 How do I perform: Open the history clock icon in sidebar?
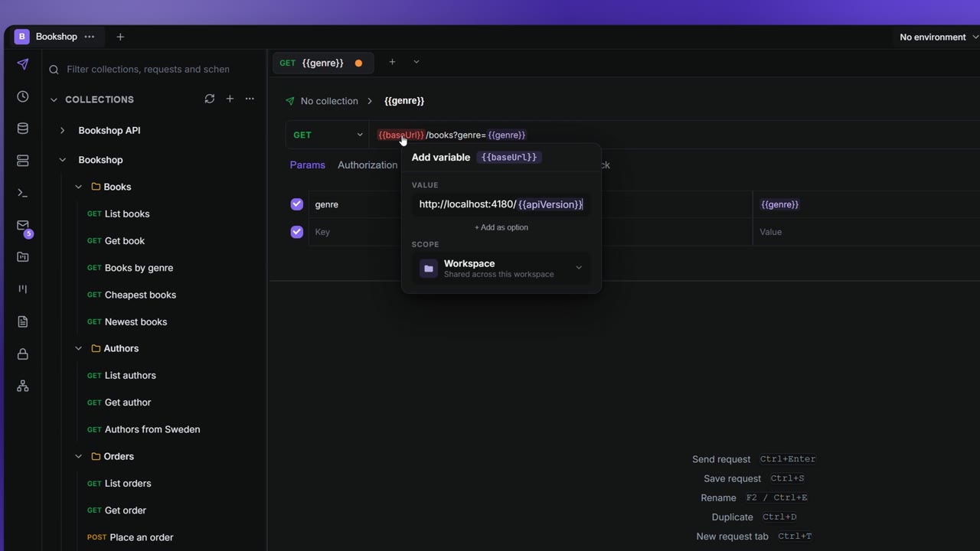click(23, 96)
